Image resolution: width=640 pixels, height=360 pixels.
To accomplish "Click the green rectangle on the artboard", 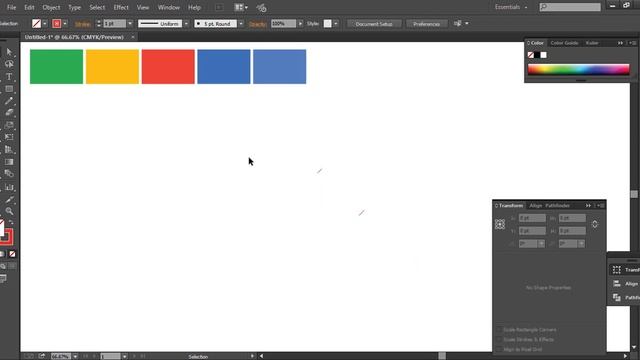I will tap(56, 67).
